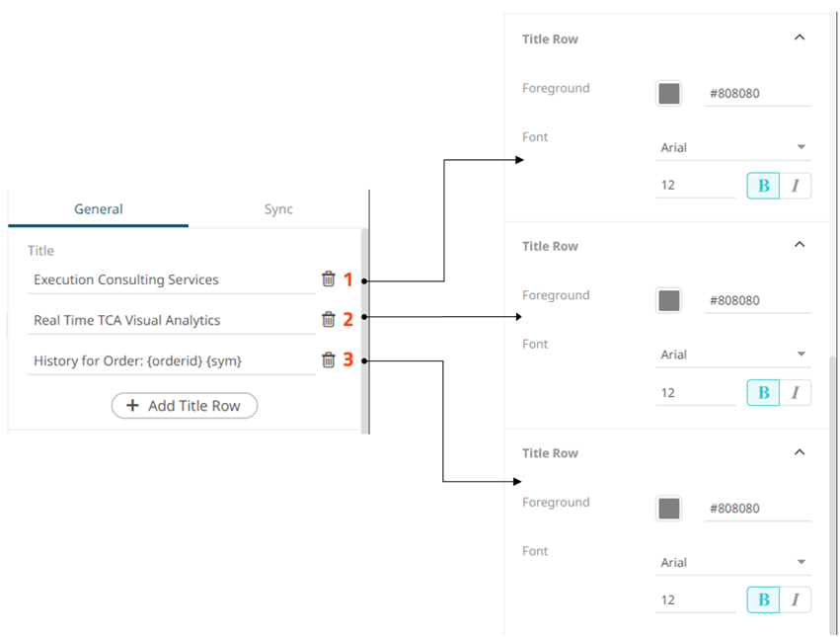Disable bold formatting in the second Title Row
This screenshot has width=840, height=637.
[x=762, y=392]
